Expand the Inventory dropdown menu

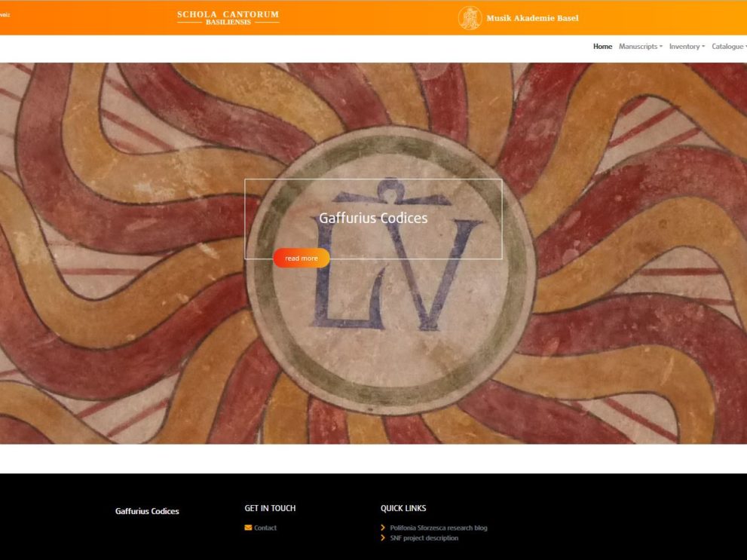point(687,47)
